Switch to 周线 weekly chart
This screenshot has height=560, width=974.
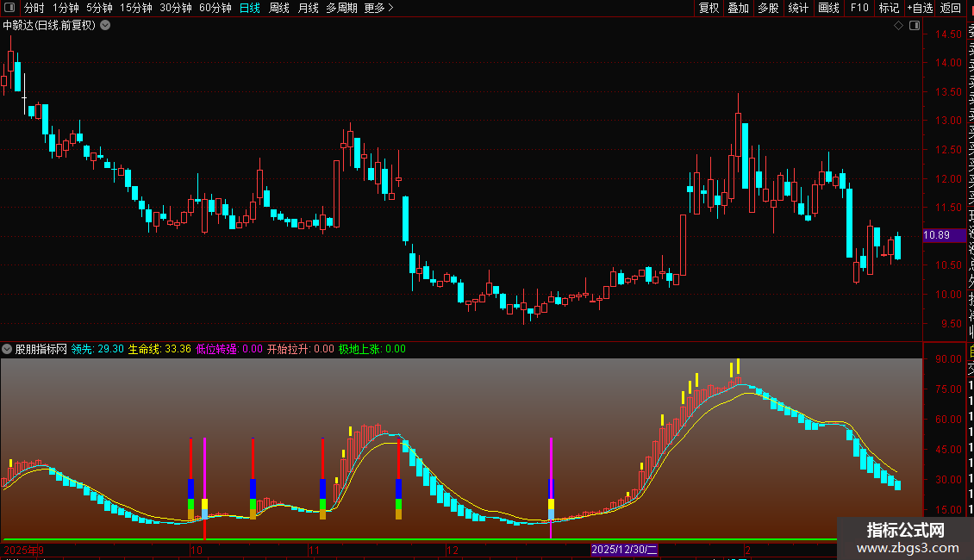point(279,8)
